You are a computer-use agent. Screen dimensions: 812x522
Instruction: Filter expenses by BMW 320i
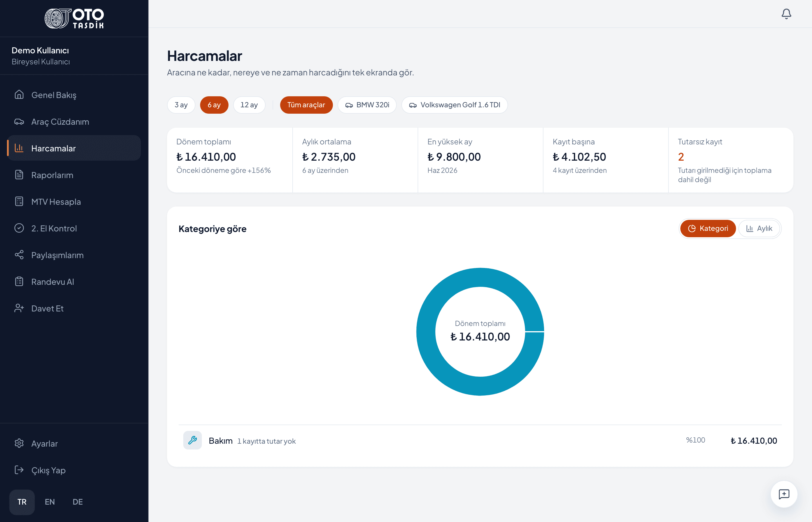tap(367, 105)
